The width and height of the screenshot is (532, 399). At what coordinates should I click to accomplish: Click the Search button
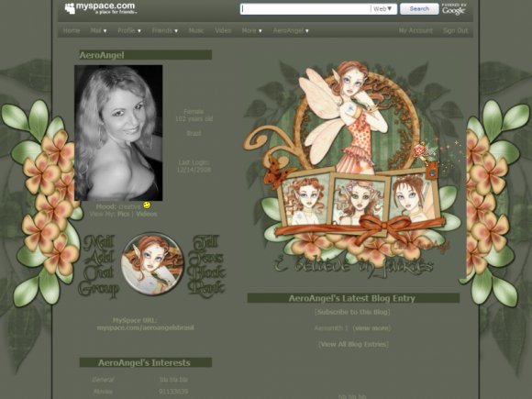tap(419, 9)
